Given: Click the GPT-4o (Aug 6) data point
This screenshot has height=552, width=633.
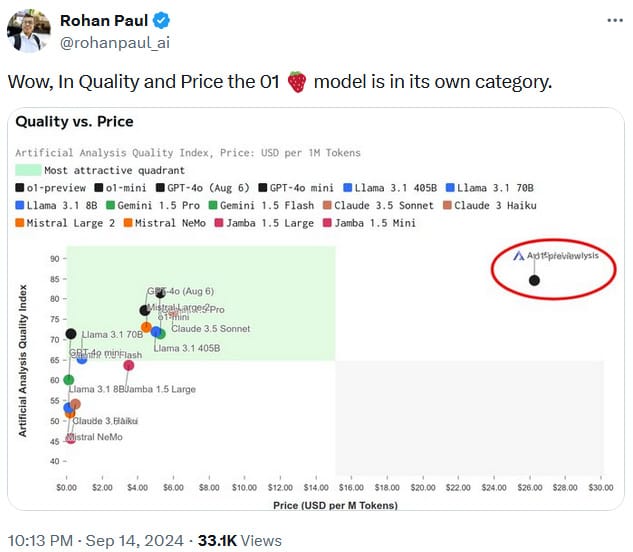Looking at the screenshot, I should click(x=160, y=294).
